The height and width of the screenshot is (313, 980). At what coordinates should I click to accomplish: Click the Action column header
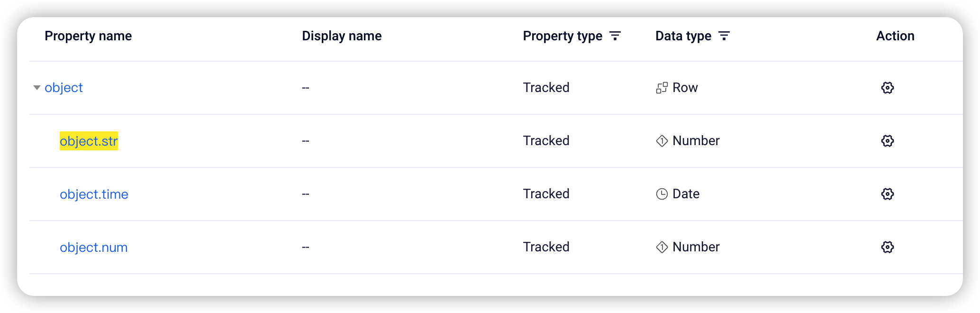point(895,36)
